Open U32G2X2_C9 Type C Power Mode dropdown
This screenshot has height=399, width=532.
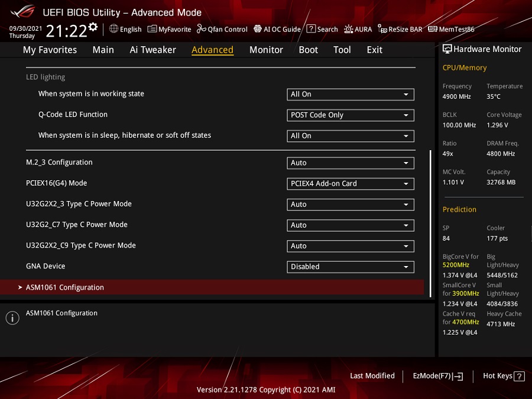(x=351, y=246)
